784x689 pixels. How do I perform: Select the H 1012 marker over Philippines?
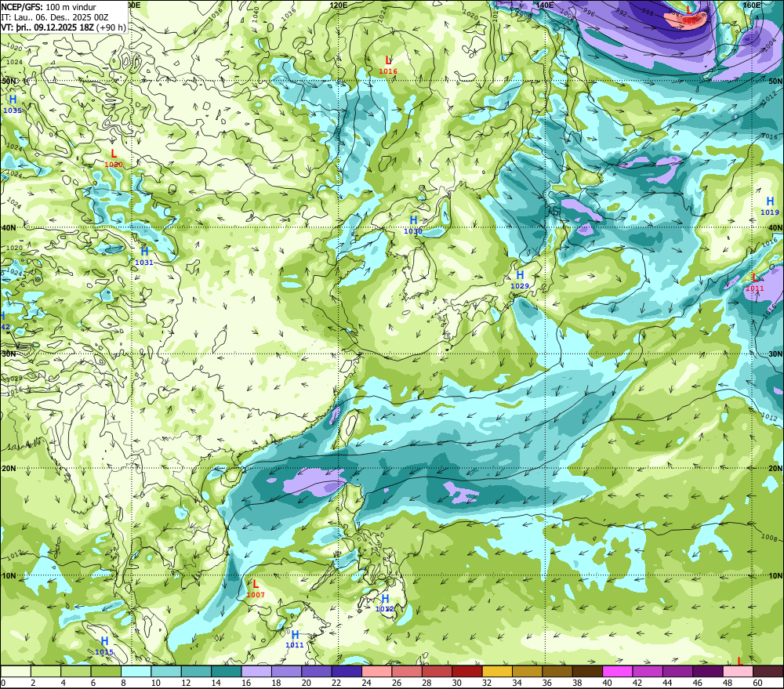point(385,603)
